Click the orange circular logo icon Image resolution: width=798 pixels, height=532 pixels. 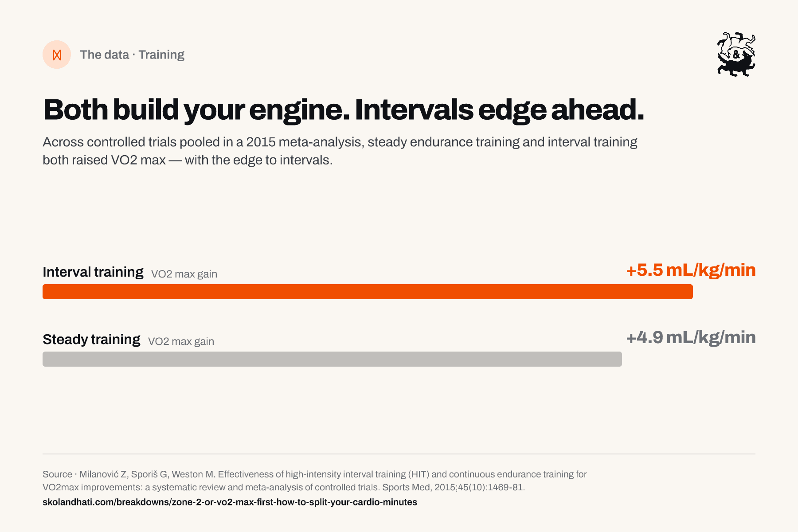(57, 55)
